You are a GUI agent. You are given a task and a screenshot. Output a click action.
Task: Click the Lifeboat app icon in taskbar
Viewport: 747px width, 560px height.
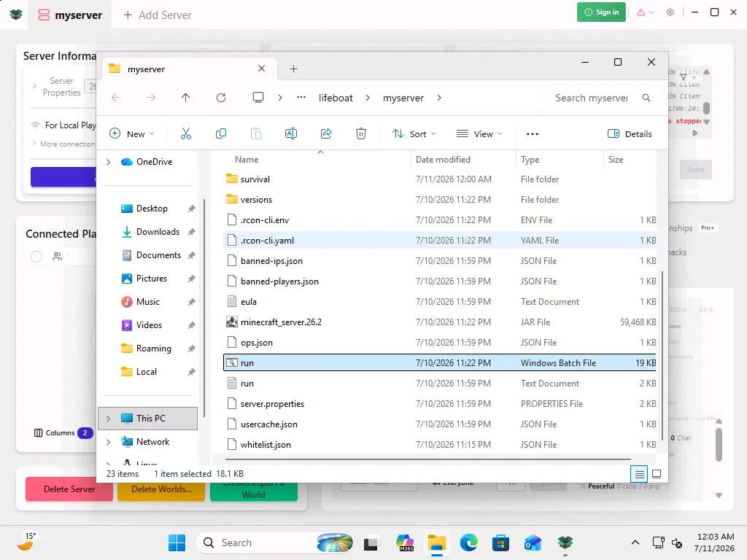pos(565,542)
